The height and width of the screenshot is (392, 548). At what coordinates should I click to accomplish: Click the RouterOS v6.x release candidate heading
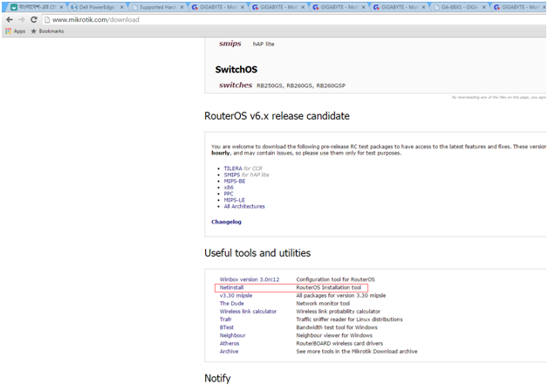click(277, 116)
